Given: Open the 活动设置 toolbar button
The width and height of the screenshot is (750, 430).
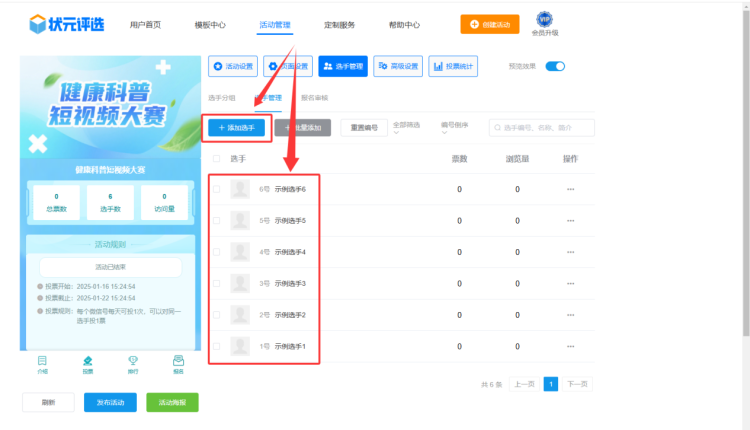Looking at the screenshot, I should click(232, 67).
